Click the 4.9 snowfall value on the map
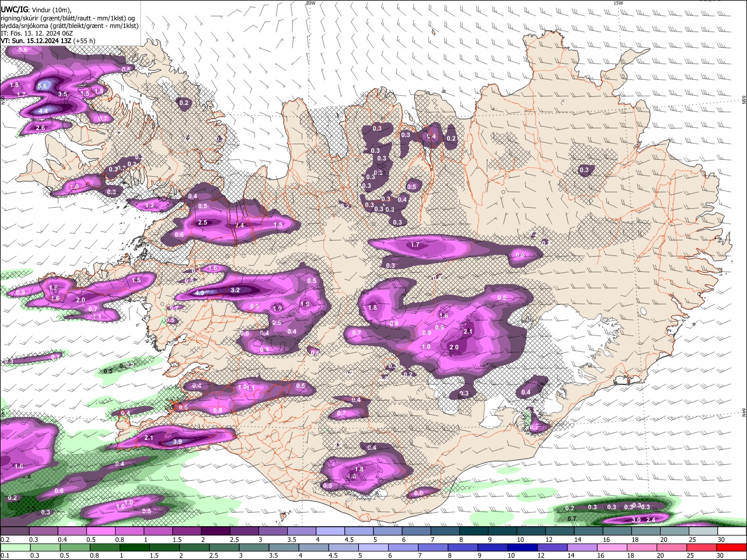This screenshot has height=560, width=747. tap(200, 293)
